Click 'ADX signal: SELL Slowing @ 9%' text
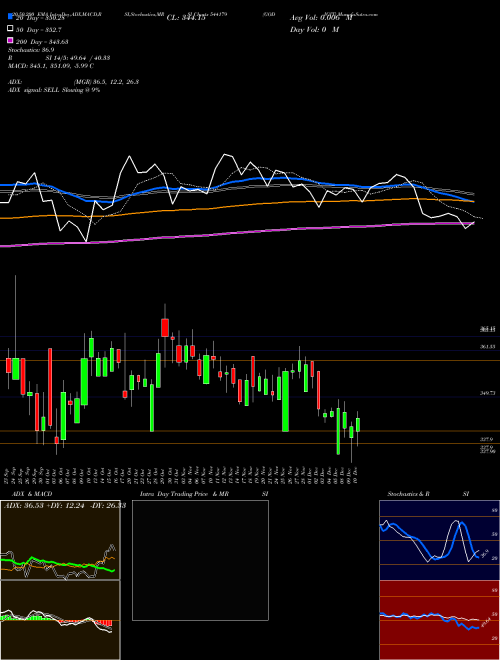This screenshot has width=500, height=660. 54,90
